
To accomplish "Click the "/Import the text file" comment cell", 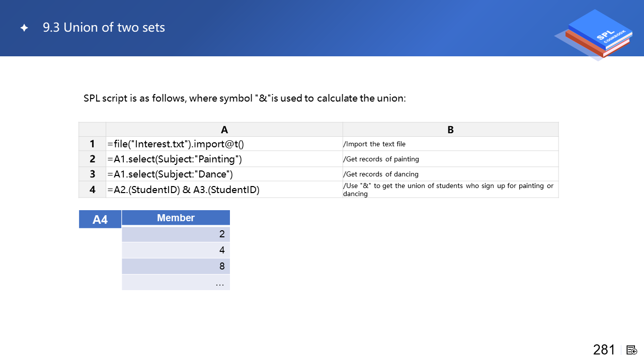I will (450, 144).
